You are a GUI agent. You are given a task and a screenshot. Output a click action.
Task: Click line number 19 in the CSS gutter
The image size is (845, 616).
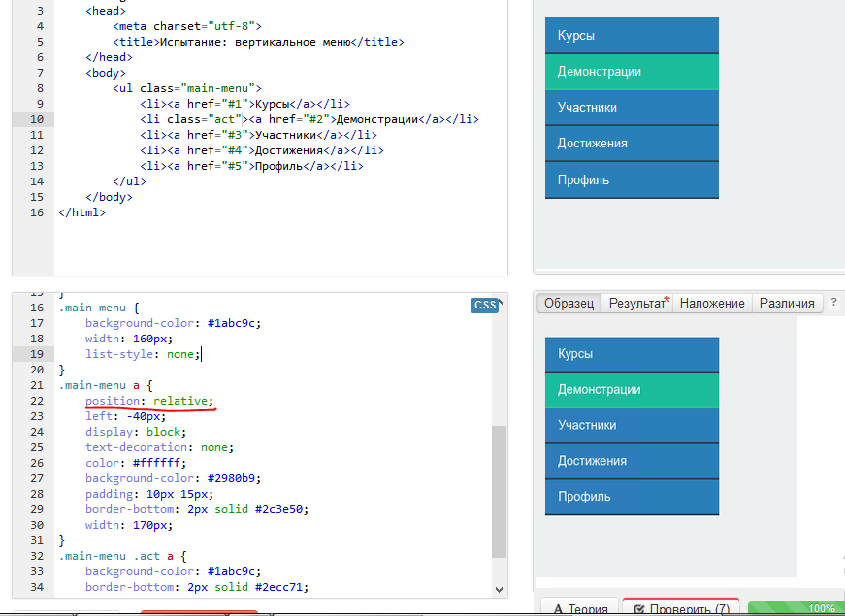[37, 355]
